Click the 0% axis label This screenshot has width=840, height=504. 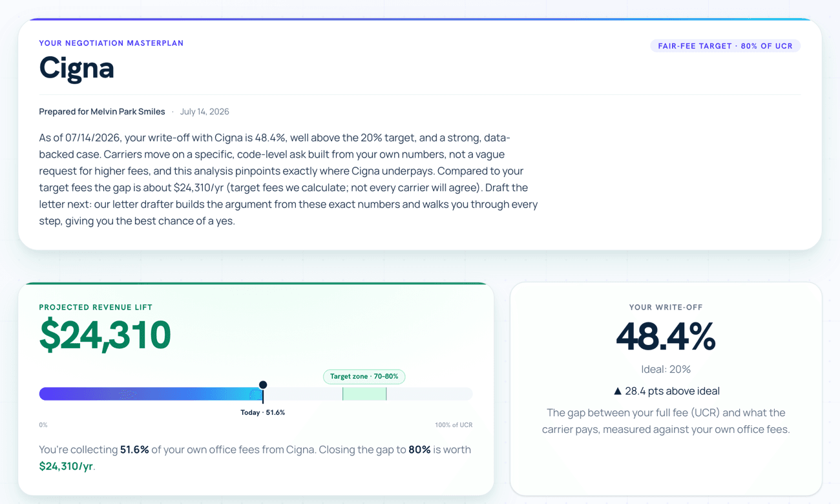(43, 425)
